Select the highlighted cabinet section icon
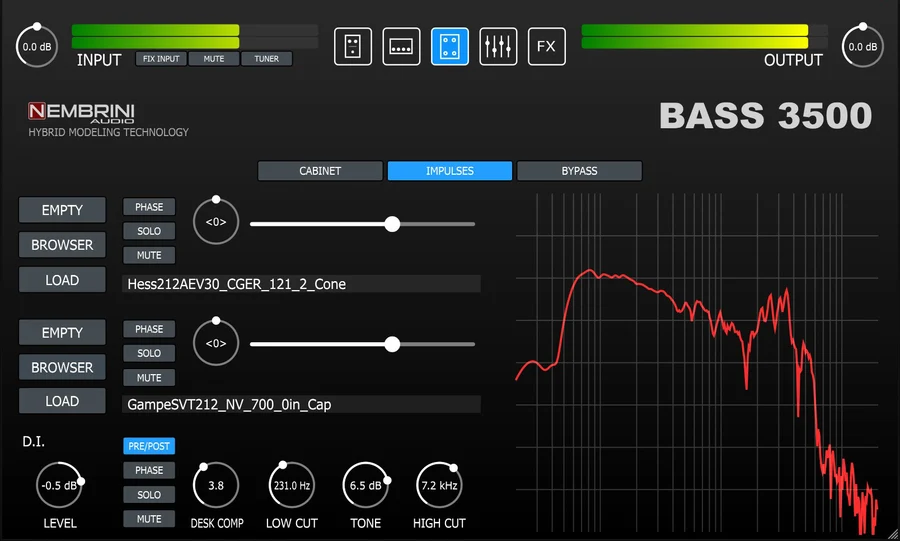 point(449,46)
